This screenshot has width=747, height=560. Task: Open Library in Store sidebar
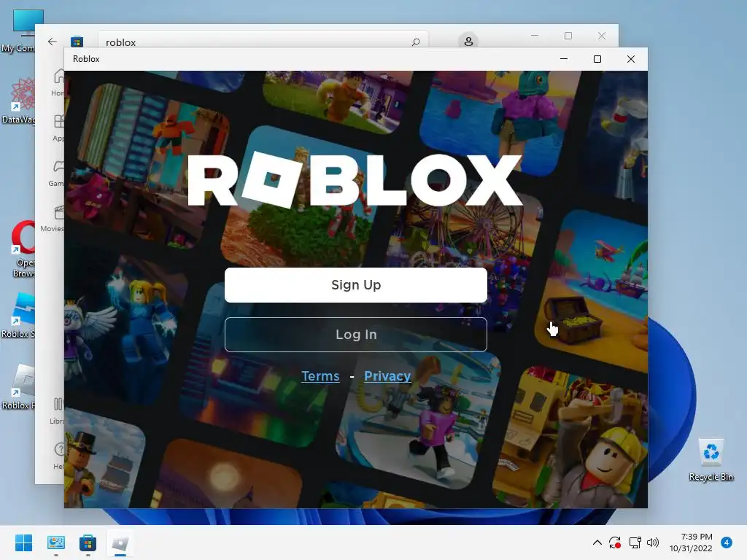57,411
